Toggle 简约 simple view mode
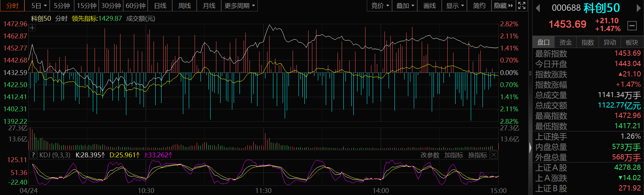The image size is (644, 195). tap(479, 6)
